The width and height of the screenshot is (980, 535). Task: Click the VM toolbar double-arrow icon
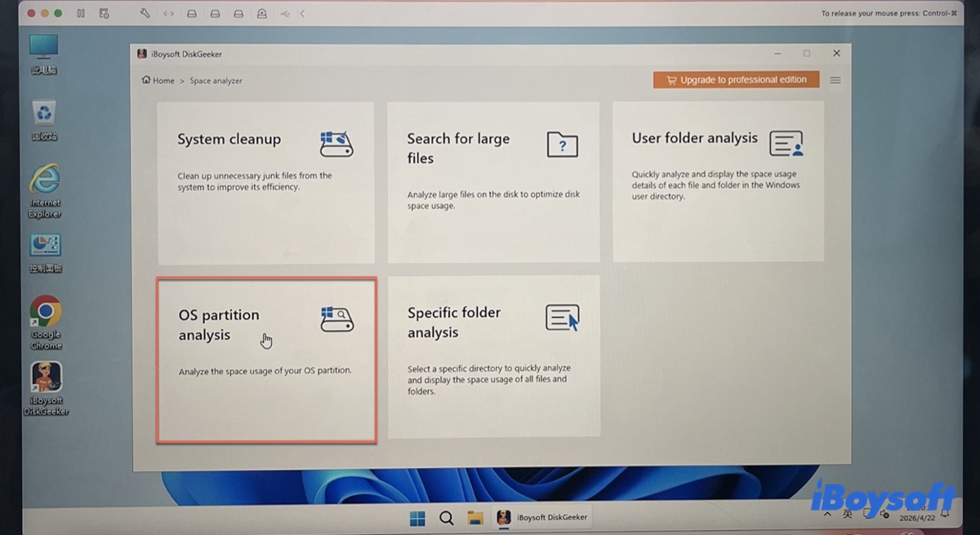pos(168,13)
